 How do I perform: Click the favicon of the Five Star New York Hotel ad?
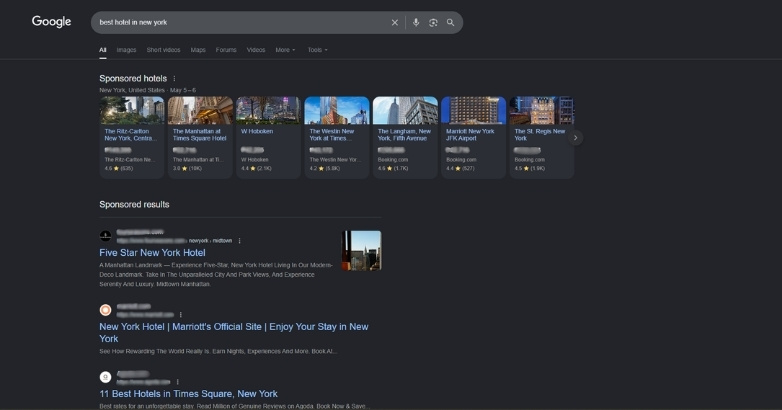tap(105, 236)
